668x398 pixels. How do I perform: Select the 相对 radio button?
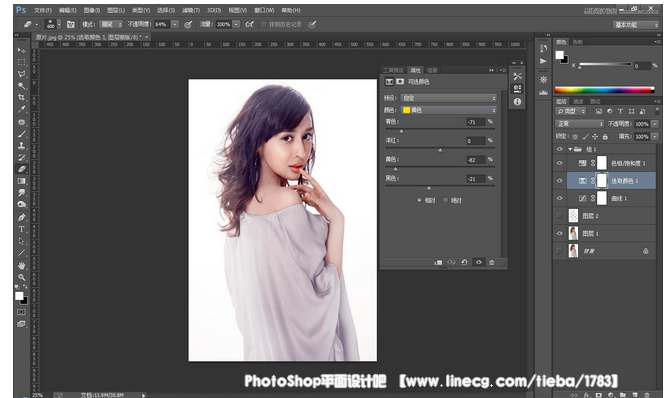coord(419,200)
